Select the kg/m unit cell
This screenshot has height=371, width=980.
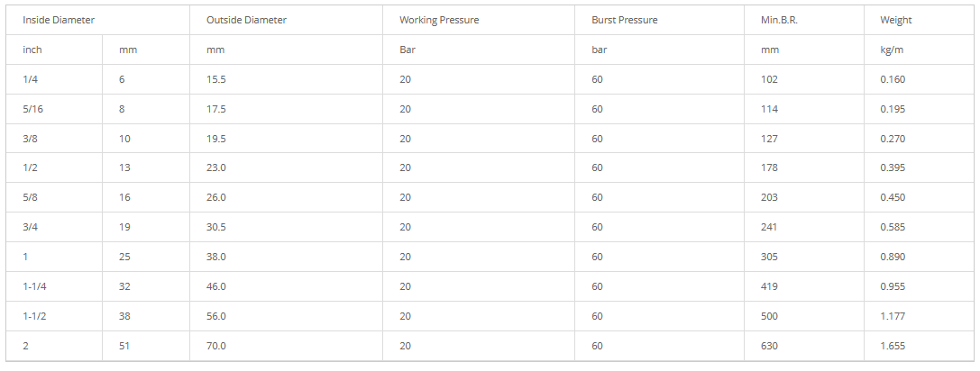point(892,50)
